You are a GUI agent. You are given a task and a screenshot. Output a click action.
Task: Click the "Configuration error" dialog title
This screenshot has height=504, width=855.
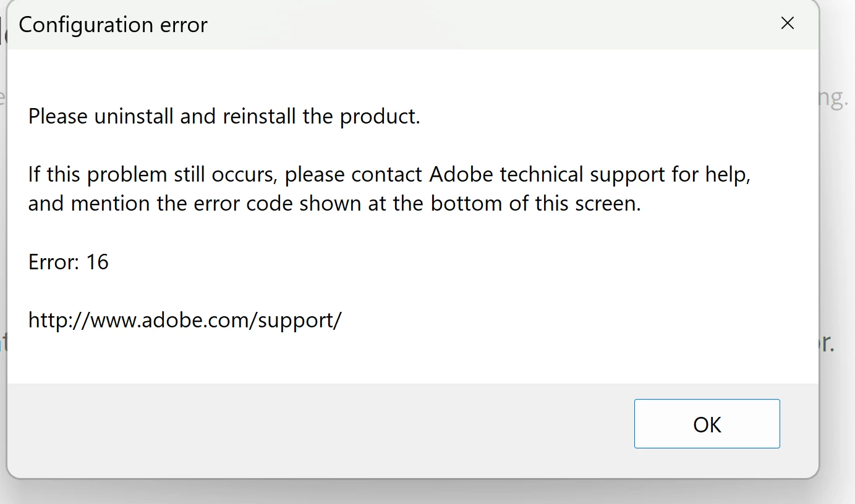pyautogui.click(x=113, y=25)
